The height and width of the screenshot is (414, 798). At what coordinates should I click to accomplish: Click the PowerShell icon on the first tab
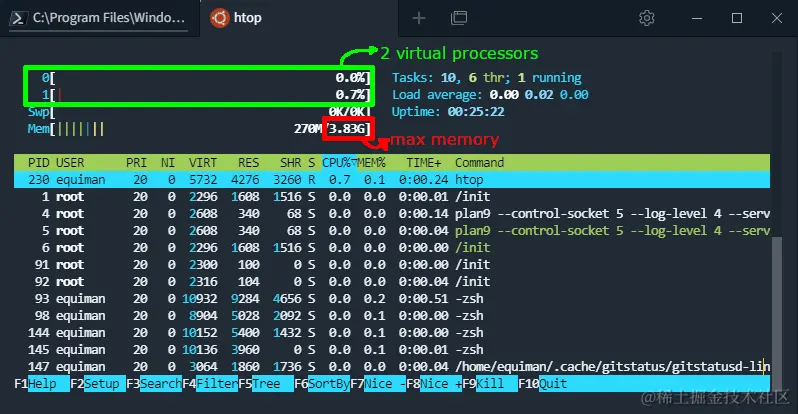(18, 18)
